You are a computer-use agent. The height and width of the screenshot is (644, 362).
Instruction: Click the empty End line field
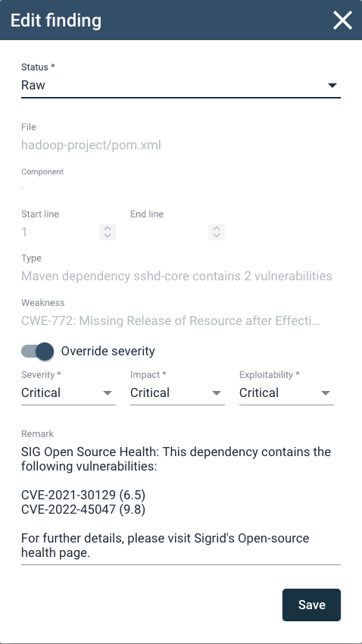[x=169, y=232]
